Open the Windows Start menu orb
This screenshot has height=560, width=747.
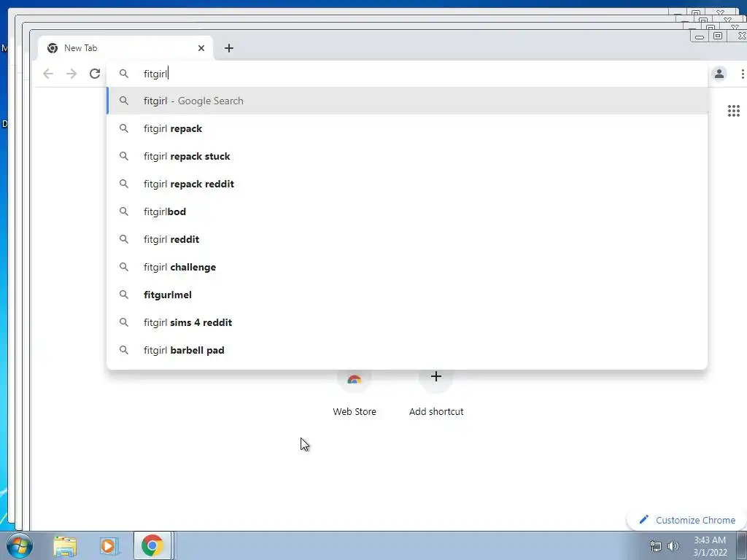click(20, 545)
